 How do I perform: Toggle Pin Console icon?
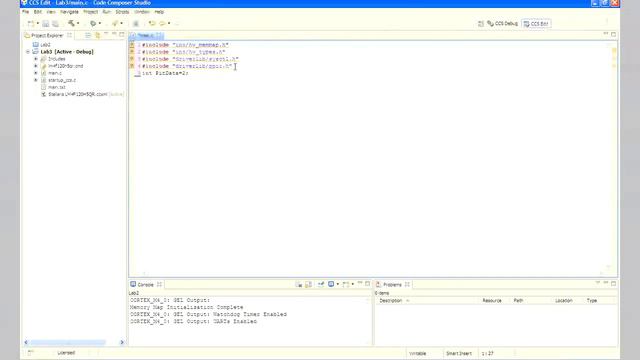(321, 284)
